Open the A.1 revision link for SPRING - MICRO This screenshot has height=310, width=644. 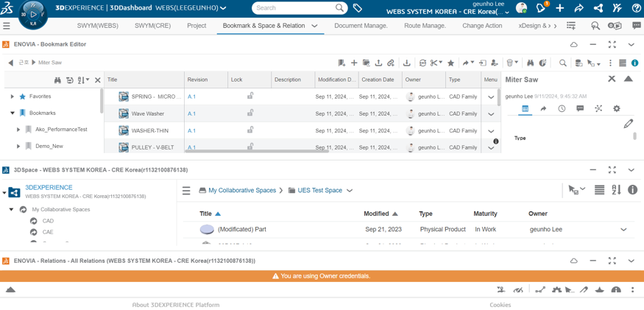pyautogui.click(x=191, y=96)
